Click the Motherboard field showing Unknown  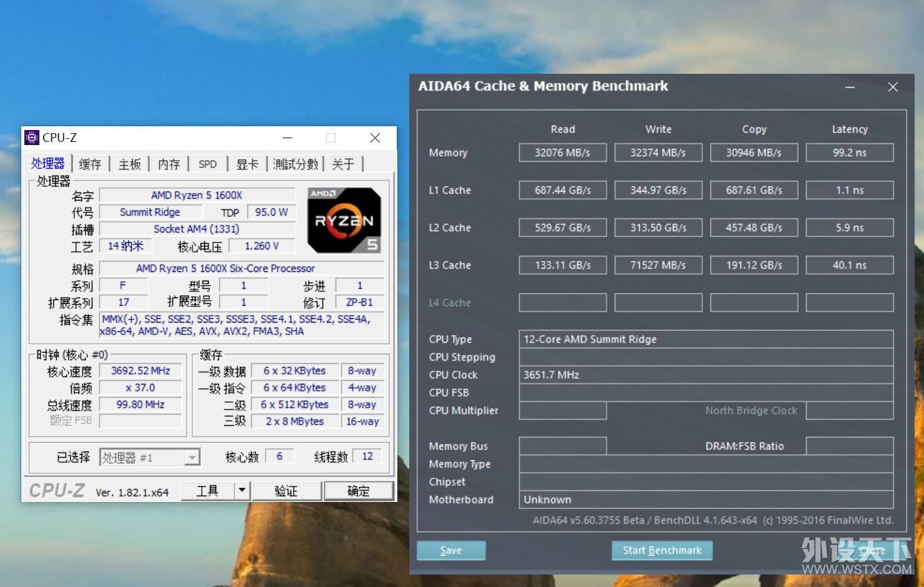point(706,499)
